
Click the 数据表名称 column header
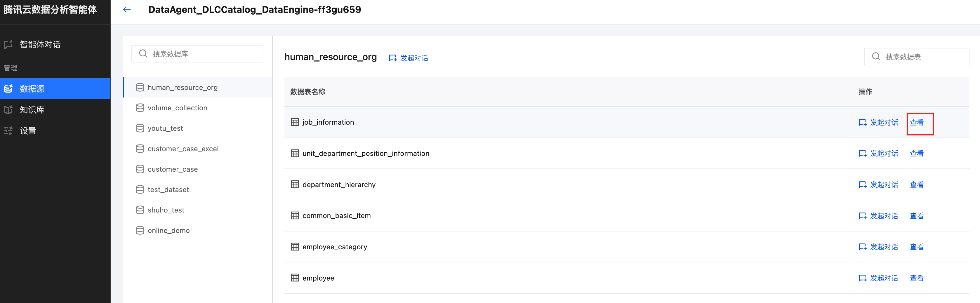308,92
